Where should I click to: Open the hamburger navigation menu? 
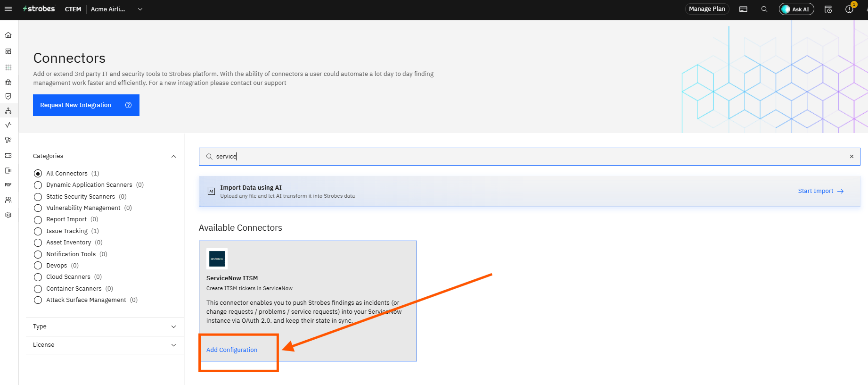(8, 9)
